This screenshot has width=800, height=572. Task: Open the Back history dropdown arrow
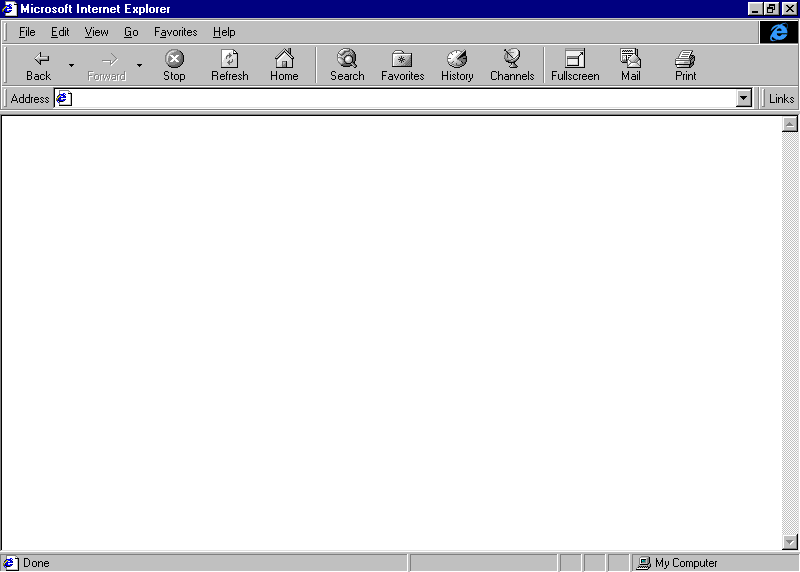click(x=71, y=65)
